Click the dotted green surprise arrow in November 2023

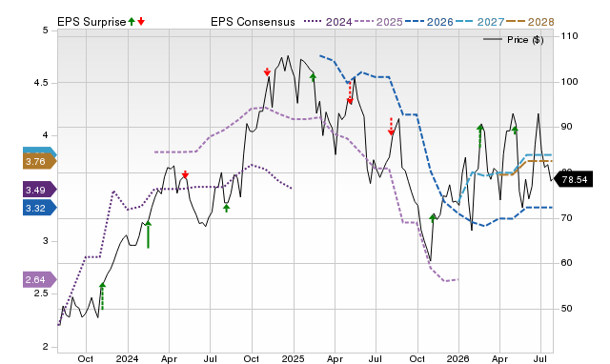102,296
